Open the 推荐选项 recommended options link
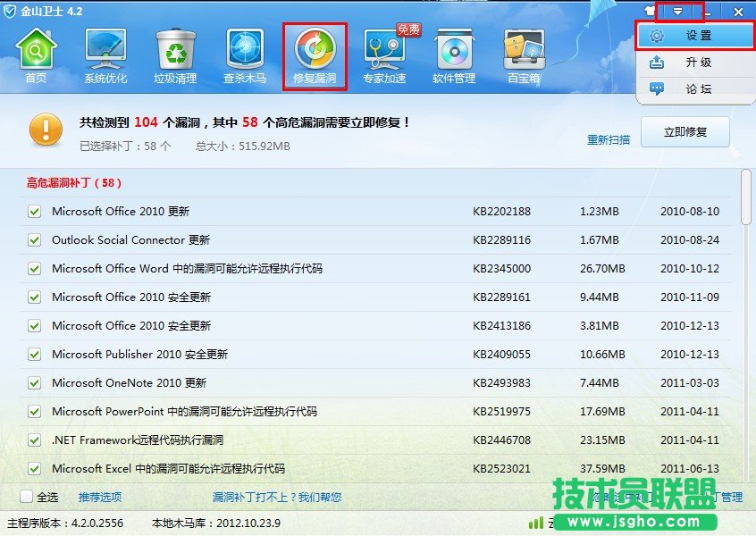Viewport: 756px width, 536px height. pyautogui.click(x=98, y=498)
